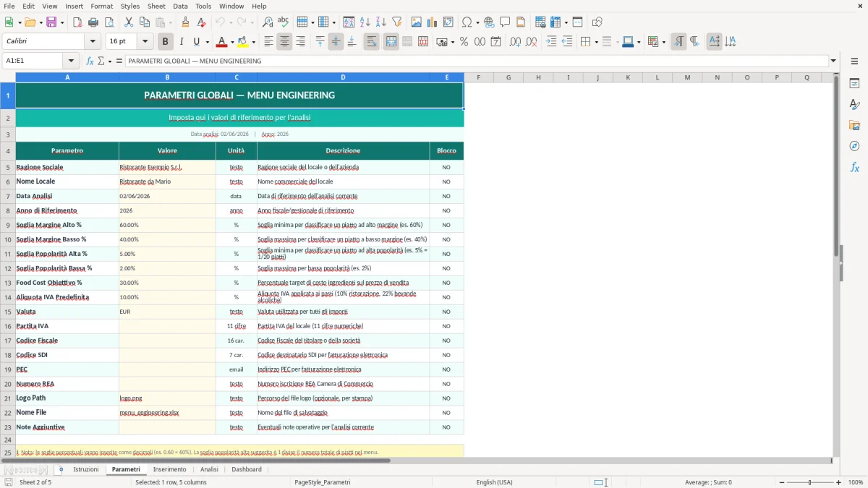
Task: Switch to the Analisi sheet tab
Action: 209,469
